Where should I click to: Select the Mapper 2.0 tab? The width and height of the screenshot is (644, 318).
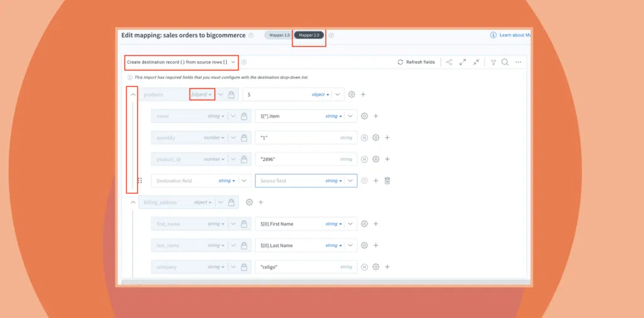click(x=310, y=35)
